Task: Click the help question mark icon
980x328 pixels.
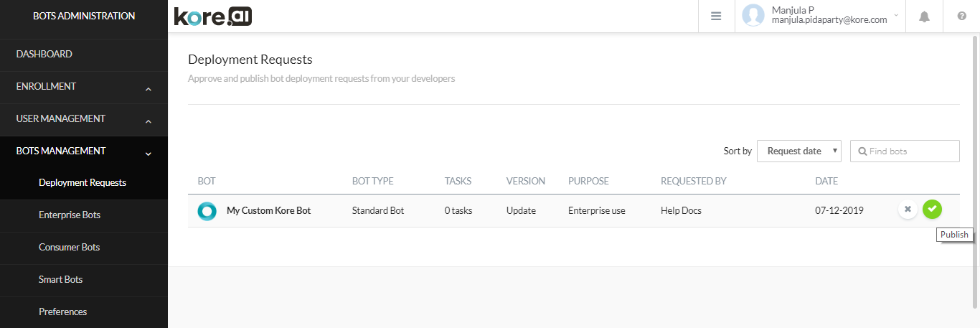Action: point(962,17)
